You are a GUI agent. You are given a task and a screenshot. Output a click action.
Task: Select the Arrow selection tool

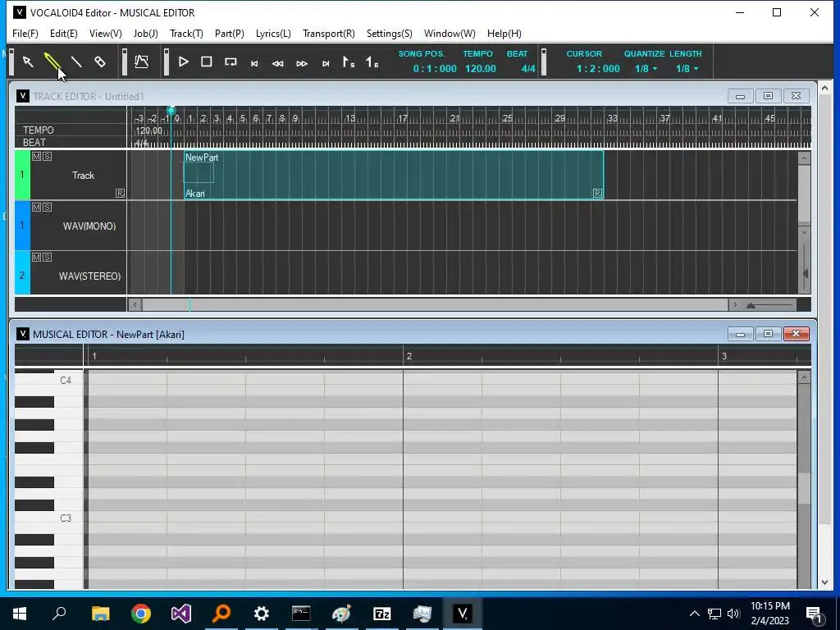[x=28, y=62]
